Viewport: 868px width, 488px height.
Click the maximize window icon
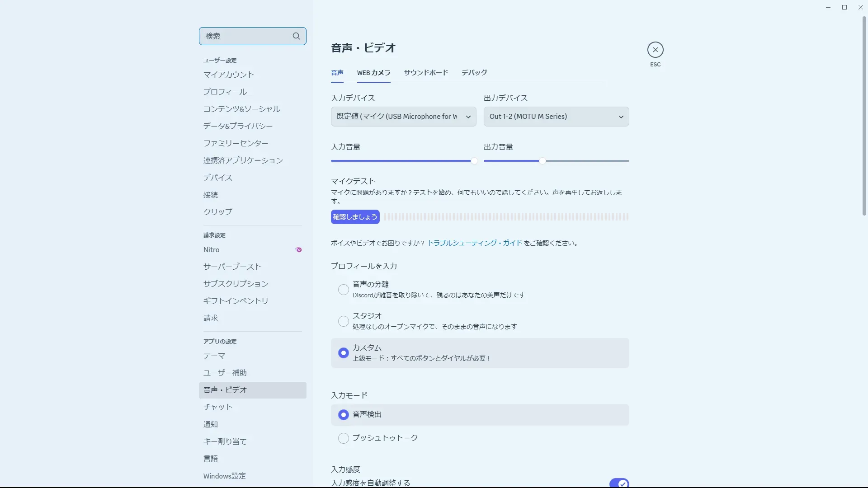(x=844, y=7)
